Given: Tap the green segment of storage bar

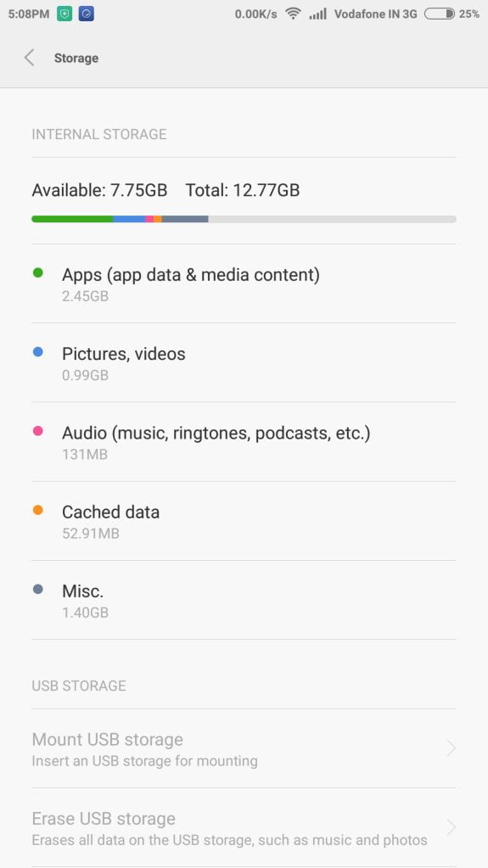Looking at the screenshot, I should coord(72,219).
